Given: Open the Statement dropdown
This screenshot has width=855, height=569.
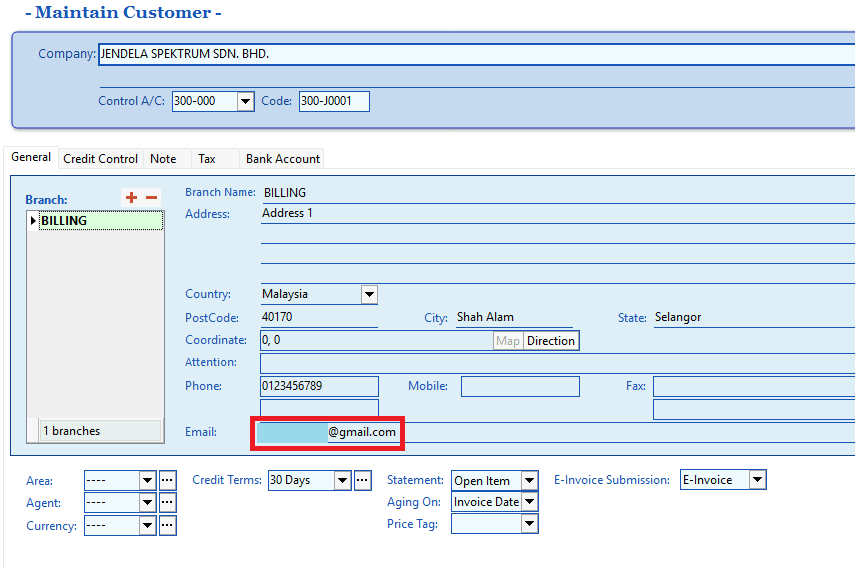Looking at the screenshot, I should coord(529,481).
